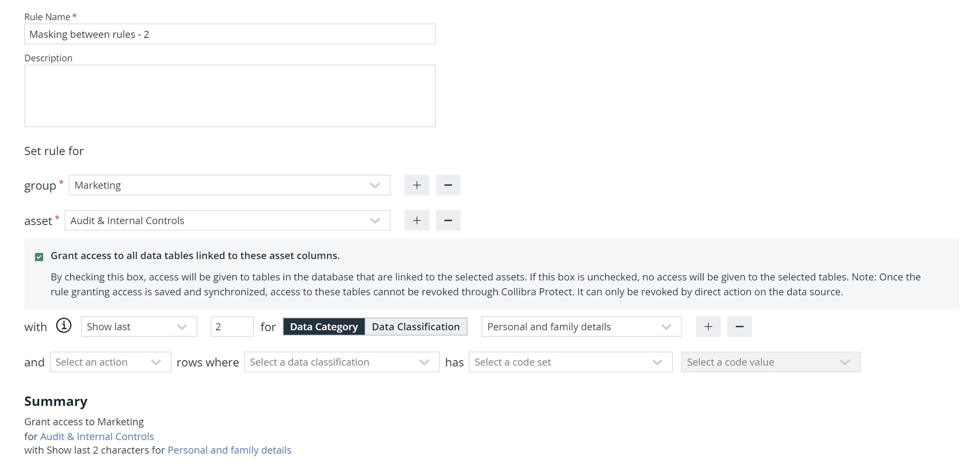Follow the Audit & Internal Controls summary link
980x468 pixels.
[x=97, y=436]
